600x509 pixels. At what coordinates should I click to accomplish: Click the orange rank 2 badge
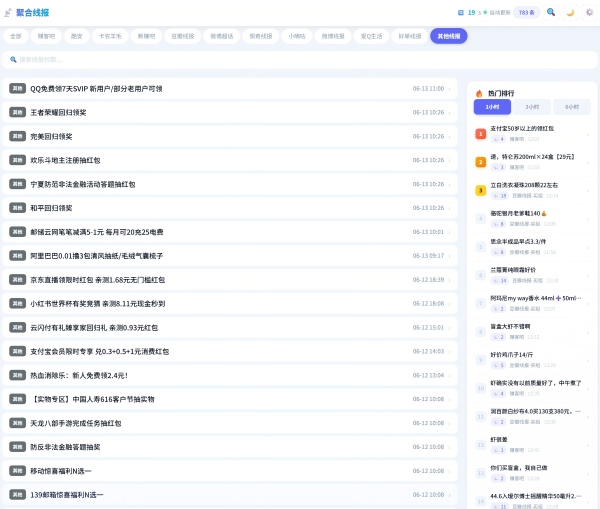pyautogui.click(x=481, y=162)
